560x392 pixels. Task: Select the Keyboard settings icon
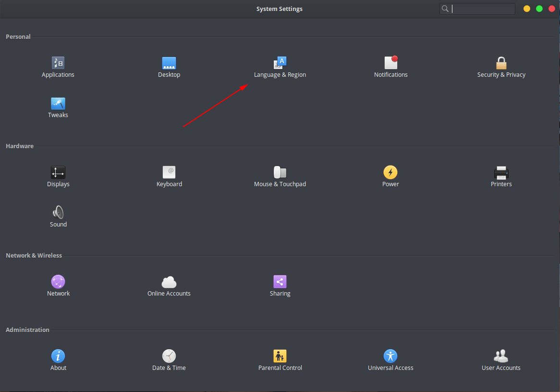169,173
